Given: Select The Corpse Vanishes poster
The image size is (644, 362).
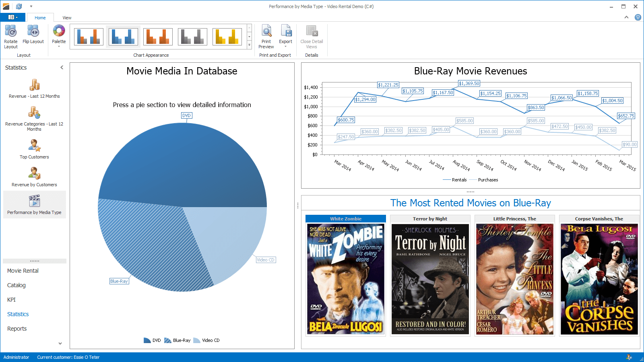Looking at the screenshot, I should pos(599,279).
